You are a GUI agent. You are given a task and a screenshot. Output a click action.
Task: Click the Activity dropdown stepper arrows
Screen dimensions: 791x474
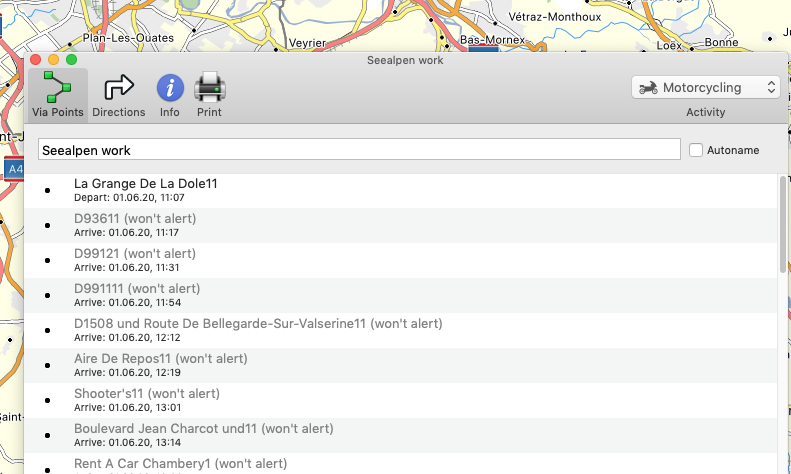point(771,88)
